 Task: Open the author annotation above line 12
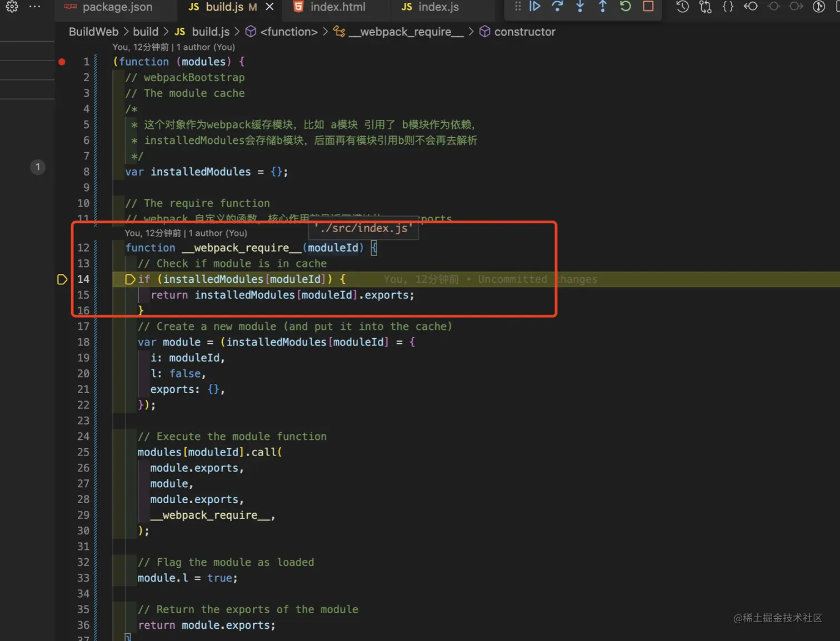click(186, 233)
